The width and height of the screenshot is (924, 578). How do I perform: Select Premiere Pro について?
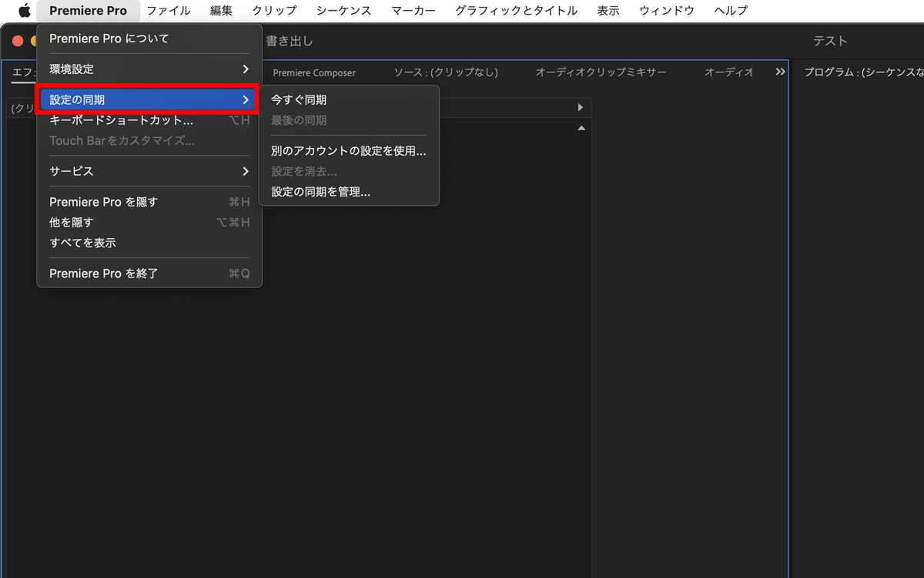coord(149,38)
